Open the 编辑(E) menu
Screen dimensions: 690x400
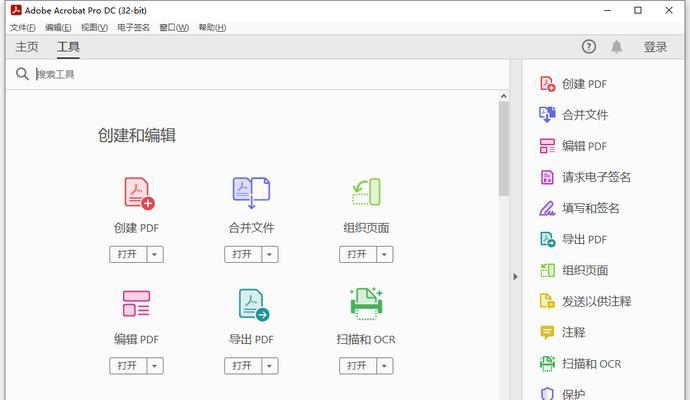tap(58, 28)
